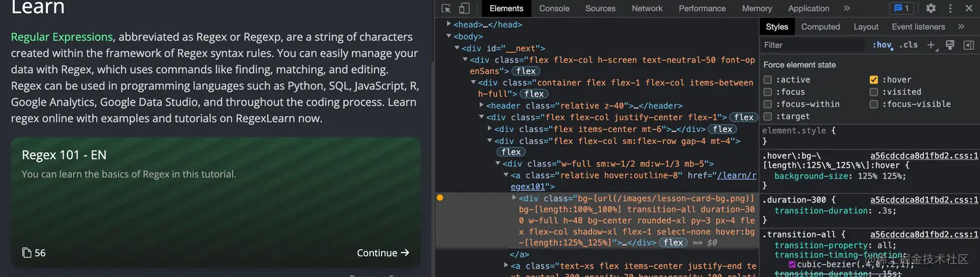Click the rendering emulation paintbrush icon

(950, 45)
